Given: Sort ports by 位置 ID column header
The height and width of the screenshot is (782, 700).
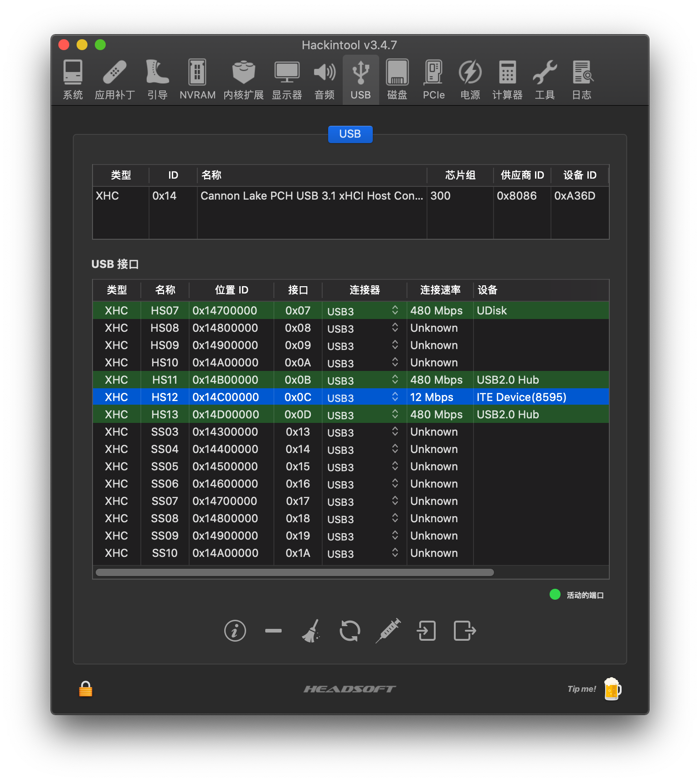Looking at the screenshot, I should coord(232,290).
